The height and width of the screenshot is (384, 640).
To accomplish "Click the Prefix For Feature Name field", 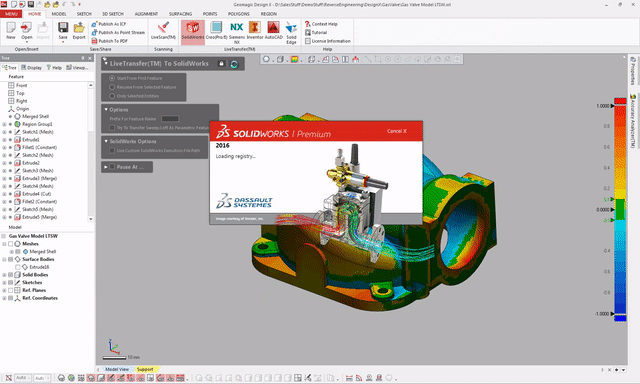I will 170,119.
